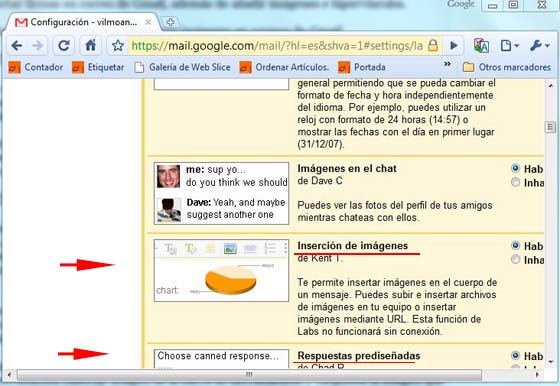Click the font size icon in the preview toolbar
Screen dimensions: 560x386
170,248
